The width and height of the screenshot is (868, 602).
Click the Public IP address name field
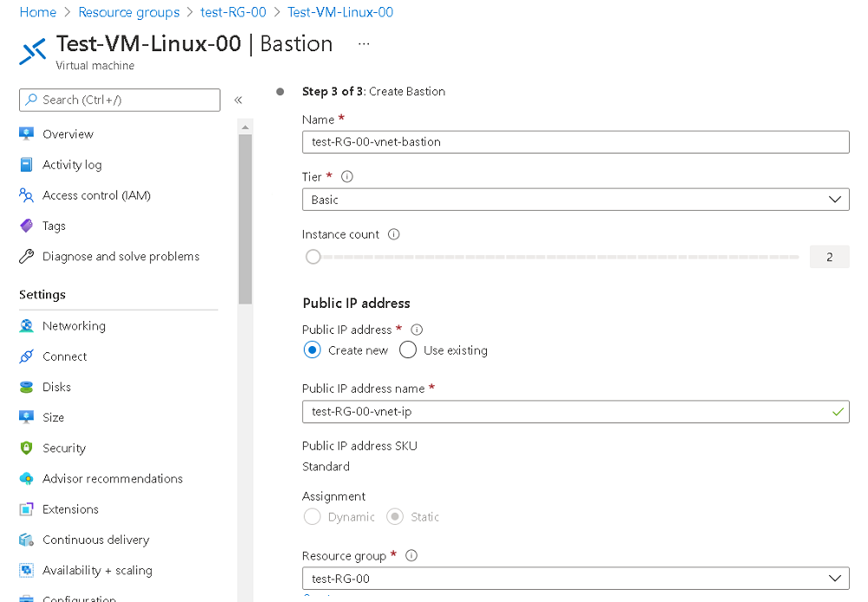click(575, 412)
